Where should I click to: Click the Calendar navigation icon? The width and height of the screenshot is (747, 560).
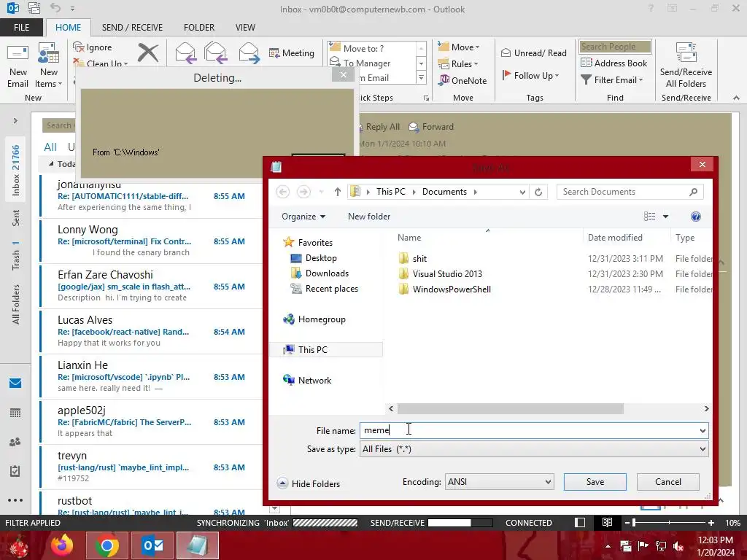click(x=15, y=413)
